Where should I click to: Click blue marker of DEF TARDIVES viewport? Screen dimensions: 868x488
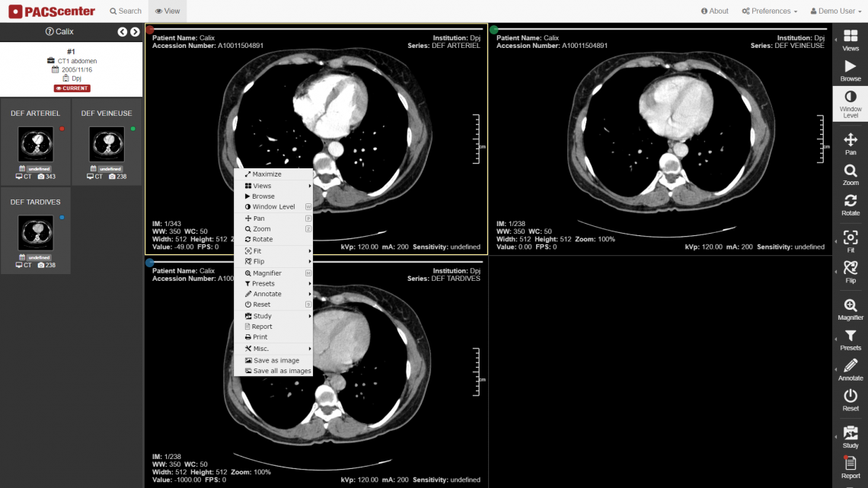point(149,262)
